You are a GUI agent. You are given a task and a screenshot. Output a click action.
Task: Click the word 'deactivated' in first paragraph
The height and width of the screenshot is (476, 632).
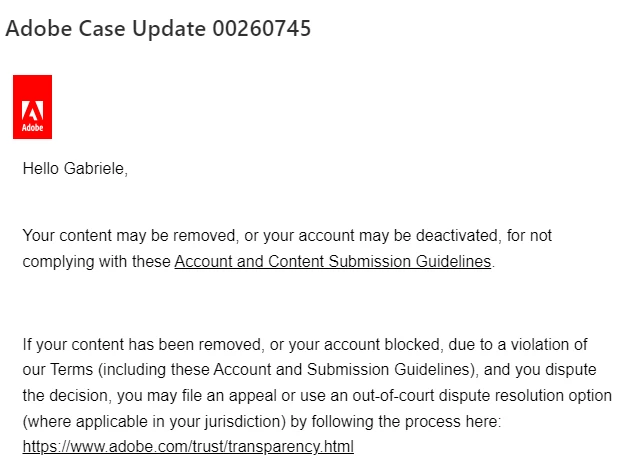459,235
